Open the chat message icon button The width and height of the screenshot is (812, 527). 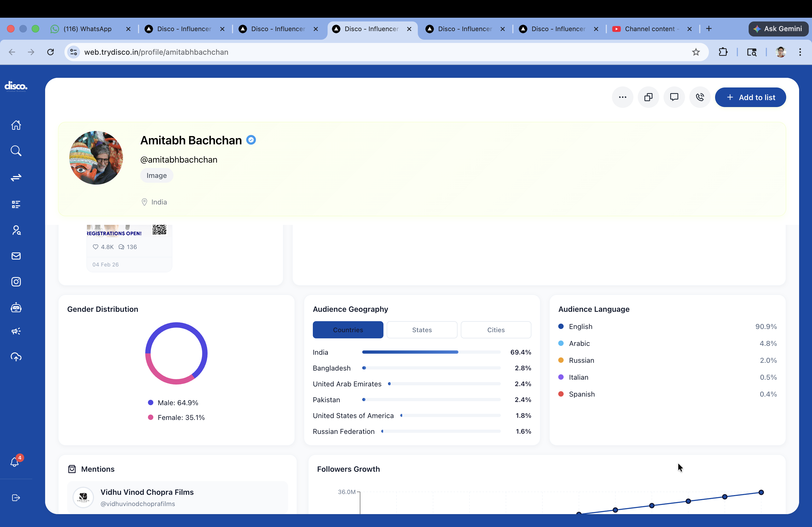pyautogui.click(x=674, y=97)
